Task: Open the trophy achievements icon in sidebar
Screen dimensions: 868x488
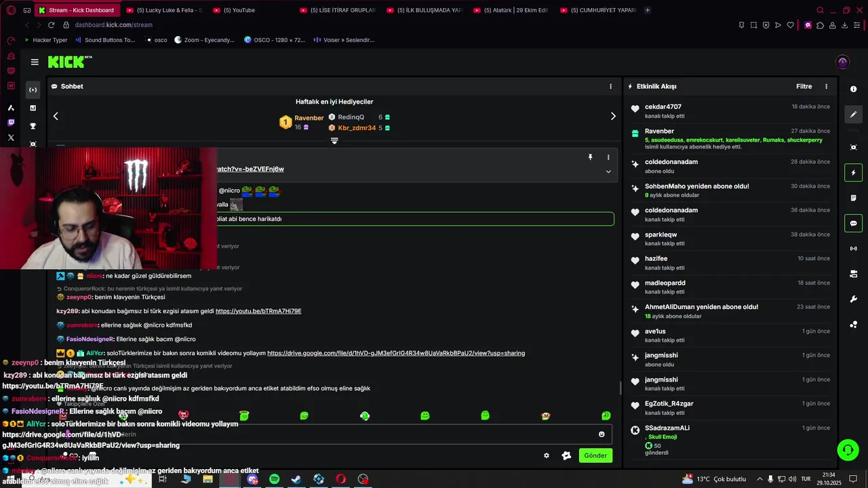Action: coord(33,126)
